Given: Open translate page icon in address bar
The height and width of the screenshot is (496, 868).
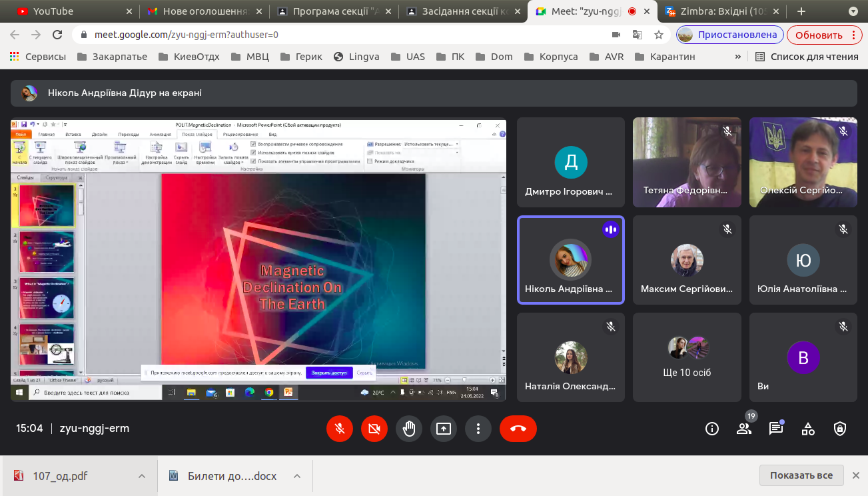Looking at the screenshot, I should 638,35.
